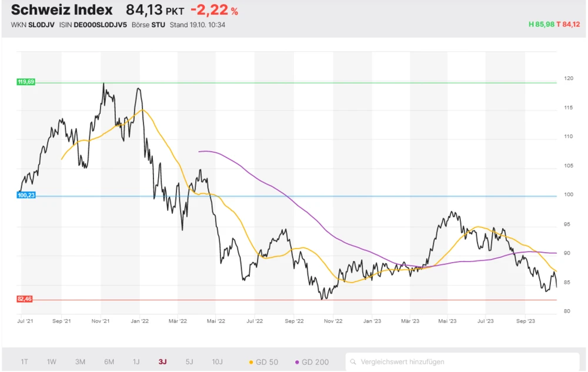Screen dimensions: 588x372
Task: Click the daily high H 85,98 value
Action: pyautogui.click(x=541, y=24)
